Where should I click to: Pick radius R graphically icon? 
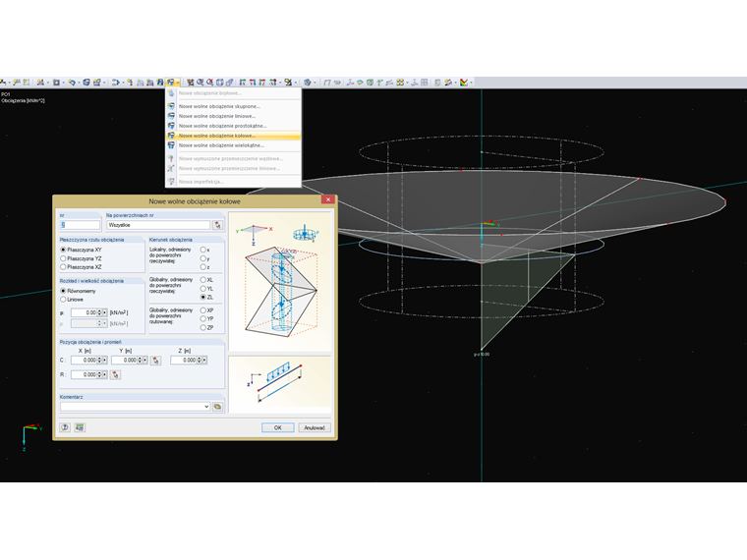pos(115,375)
